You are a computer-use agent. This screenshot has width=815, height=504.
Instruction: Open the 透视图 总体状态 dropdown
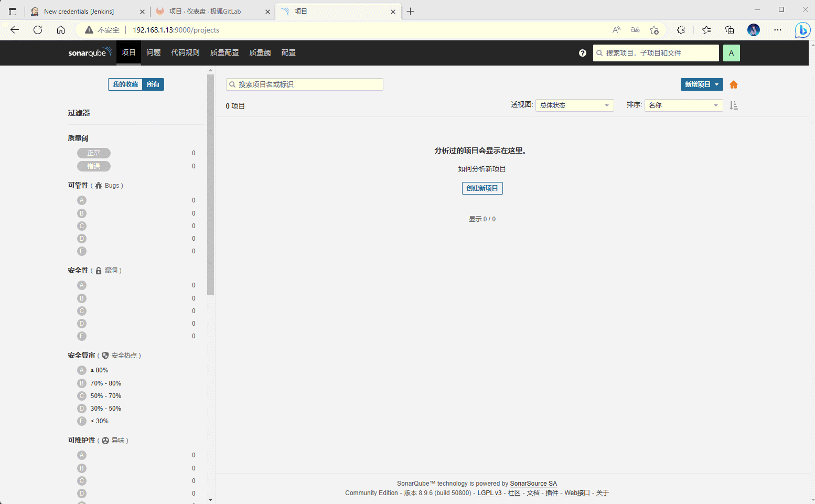(575, 105)
